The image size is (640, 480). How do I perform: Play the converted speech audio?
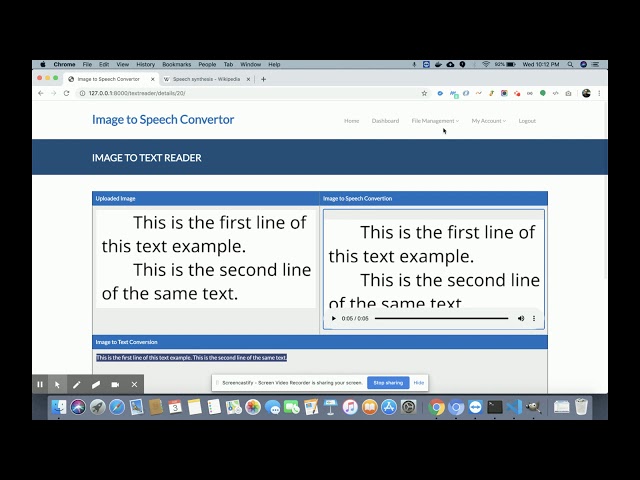(333, 318)
